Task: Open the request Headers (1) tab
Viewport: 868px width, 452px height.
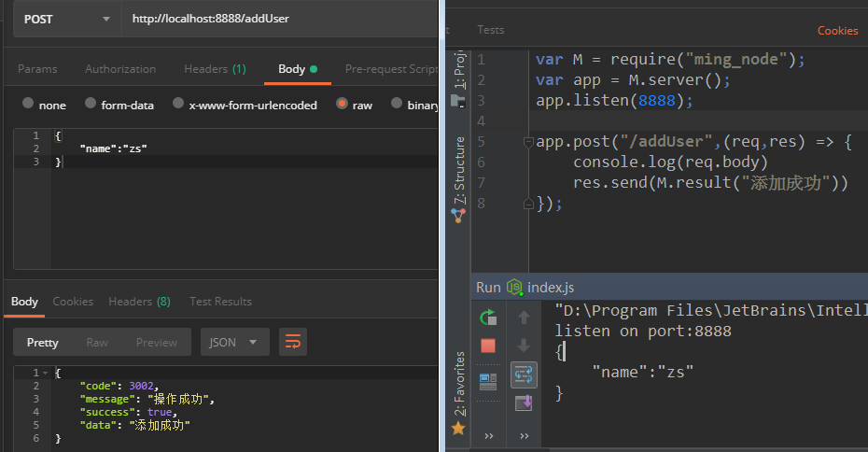Action: tap(215, 69)
